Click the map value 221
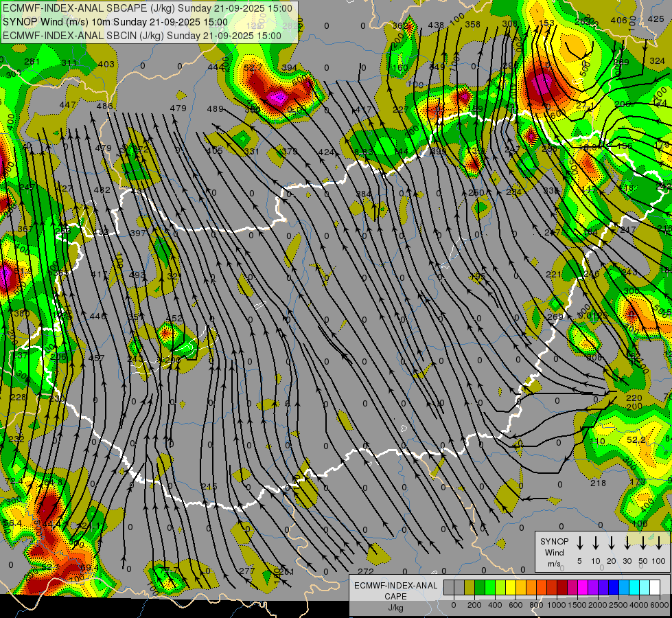 pyautogui.click(x=554, y=274)
